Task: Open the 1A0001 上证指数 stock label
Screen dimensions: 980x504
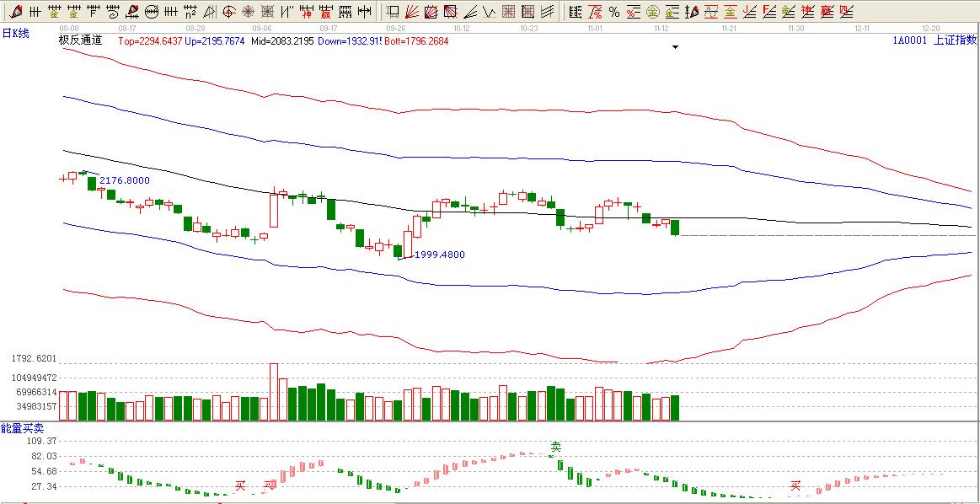Action: point(935,40)
